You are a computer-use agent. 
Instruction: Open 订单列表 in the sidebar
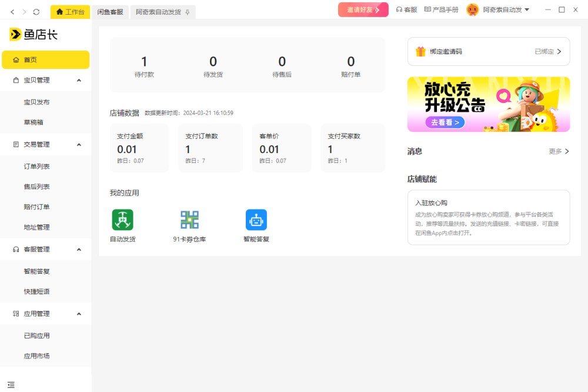point(36,167)
